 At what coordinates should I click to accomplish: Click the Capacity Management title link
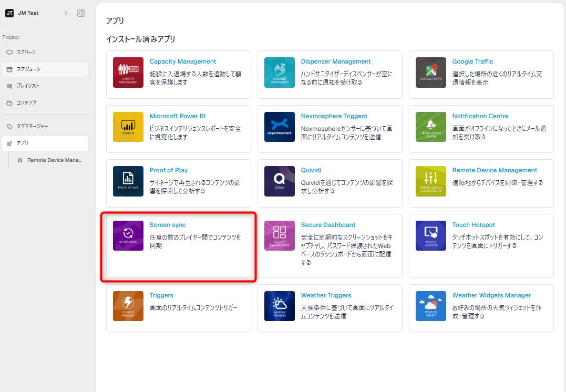point(183,61)
